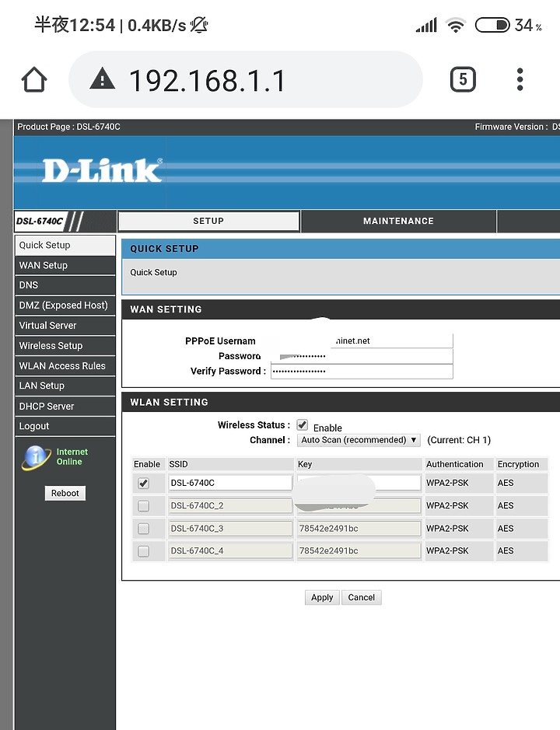The height and width of the screenshot is (730, 560).
Task: Open LAN Setup page
Action: [x=65, y=386]
